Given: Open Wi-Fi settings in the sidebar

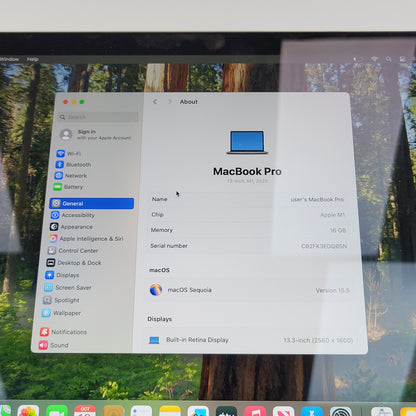Looking at the screenshot, I should (x=69, y=153).
